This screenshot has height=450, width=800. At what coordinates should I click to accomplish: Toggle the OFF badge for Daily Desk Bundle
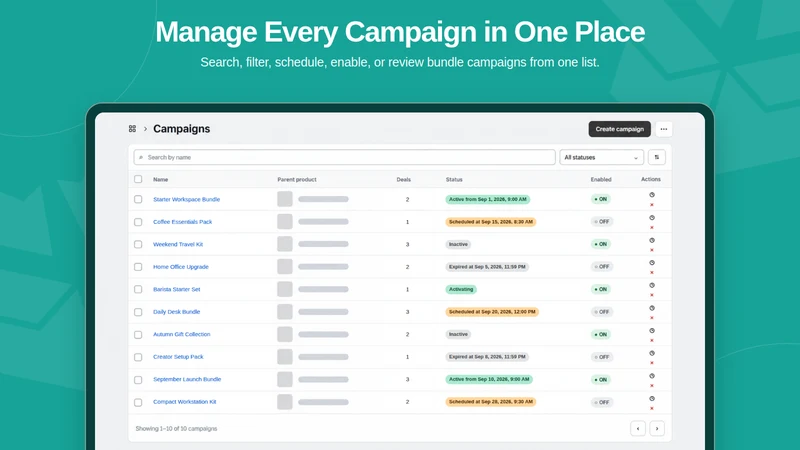[602, 312]
